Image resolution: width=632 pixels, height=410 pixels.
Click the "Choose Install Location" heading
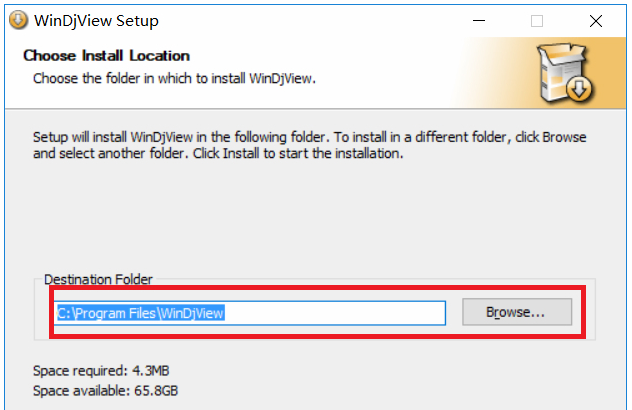(106, 56)
